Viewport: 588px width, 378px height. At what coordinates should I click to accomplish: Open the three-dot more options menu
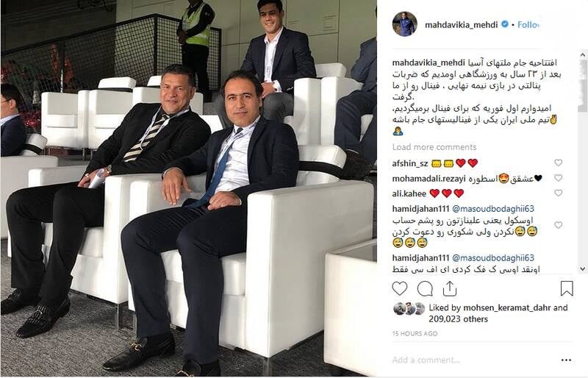[x=566, y=360]
